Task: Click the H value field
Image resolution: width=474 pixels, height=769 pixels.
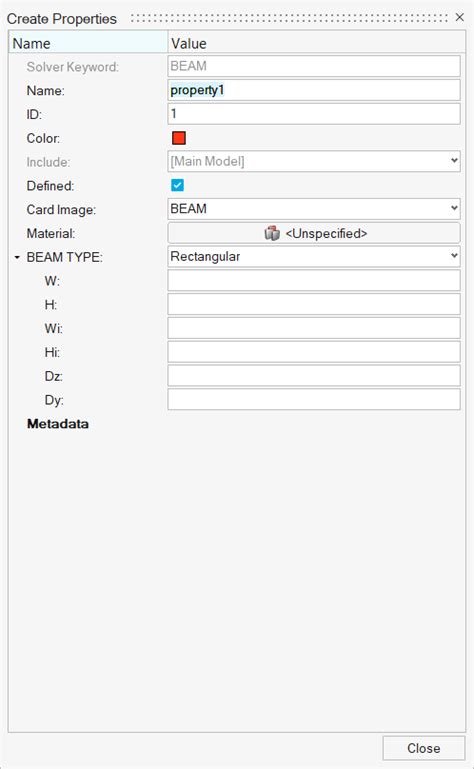Action: coord(314,304)
